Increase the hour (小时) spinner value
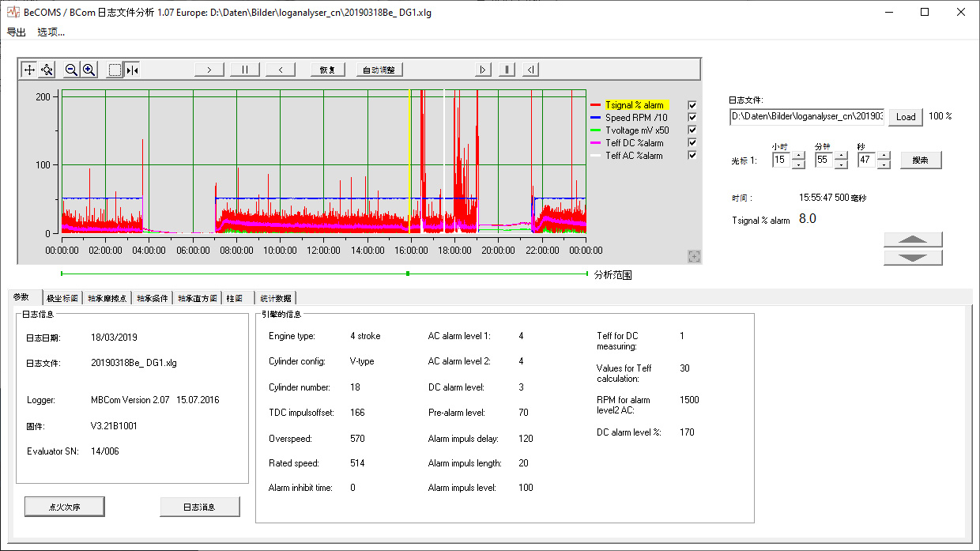 pos(798,156)
